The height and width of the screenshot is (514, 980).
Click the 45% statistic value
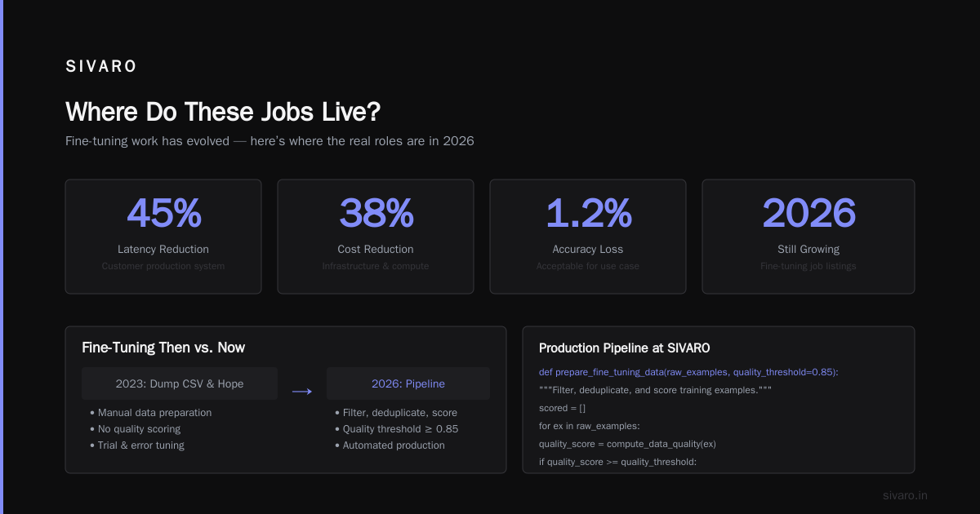163,213
